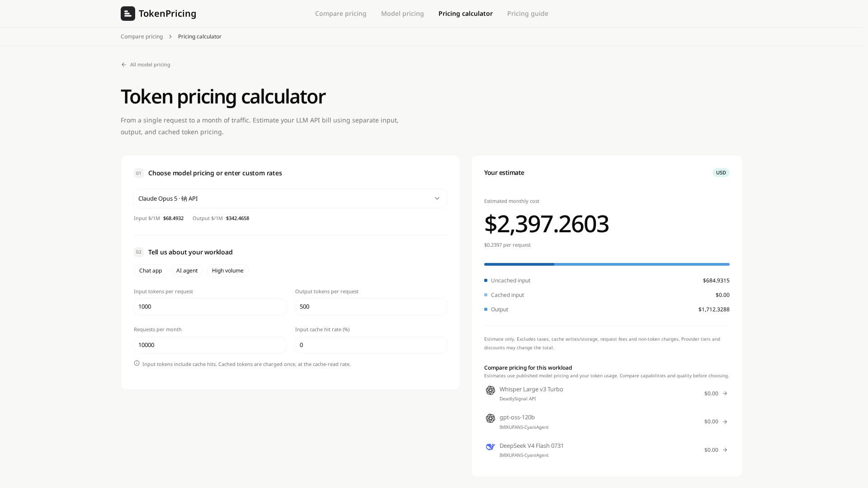Click the breadcrumb chevron separator
The image size is (868, 488).
170,37
